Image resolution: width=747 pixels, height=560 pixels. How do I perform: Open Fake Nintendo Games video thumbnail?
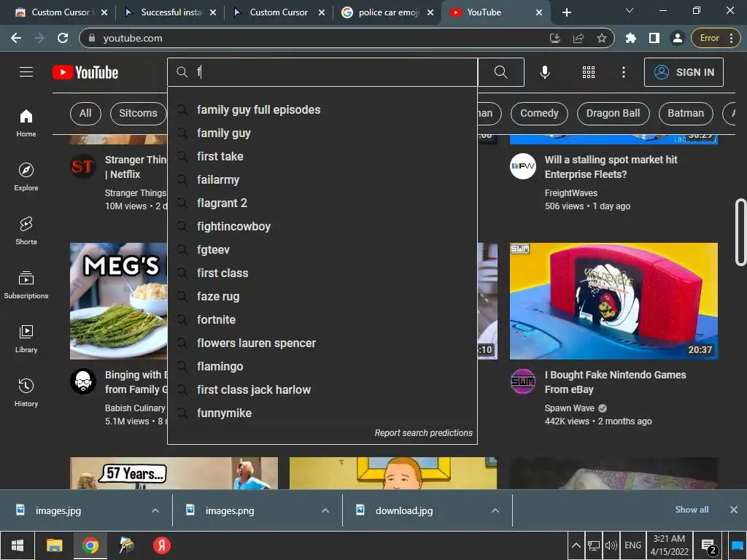[x=614, y=301]
